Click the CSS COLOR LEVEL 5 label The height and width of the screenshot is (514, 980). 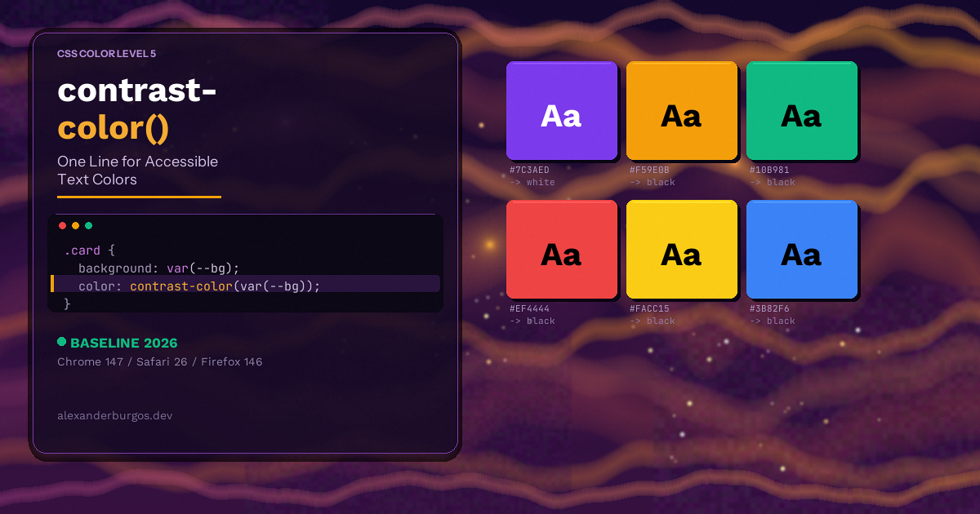106,54
